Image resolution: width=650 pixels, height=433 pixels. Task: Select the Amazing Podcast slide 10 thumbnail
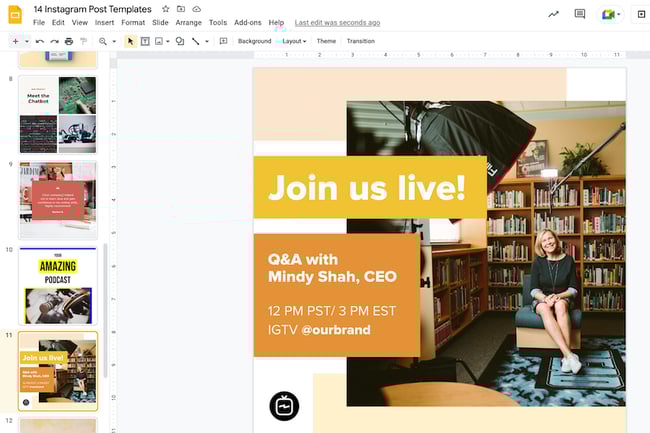(x=58, y=286)
